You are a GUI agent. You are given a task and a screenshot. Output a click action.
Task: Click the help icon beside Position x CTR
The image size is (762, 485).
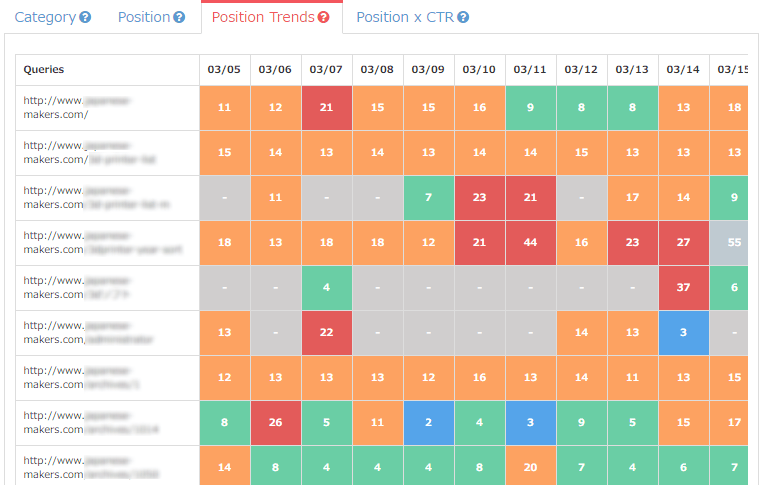point(463,18)
